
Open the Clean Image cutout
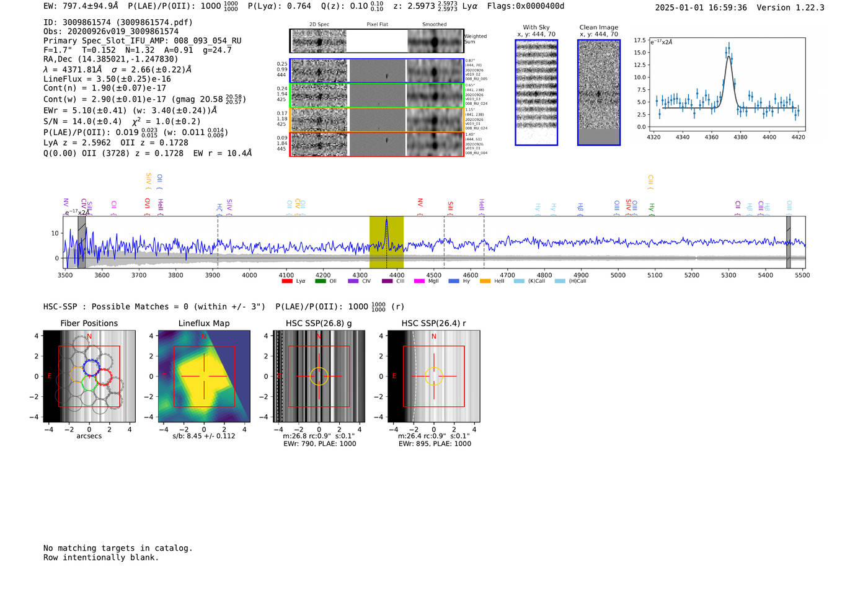pyautogui.click(x=599, y=92)
